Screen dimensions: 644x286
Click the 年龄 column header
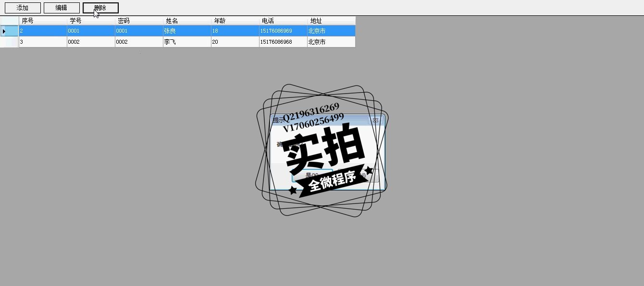point(235,21)
